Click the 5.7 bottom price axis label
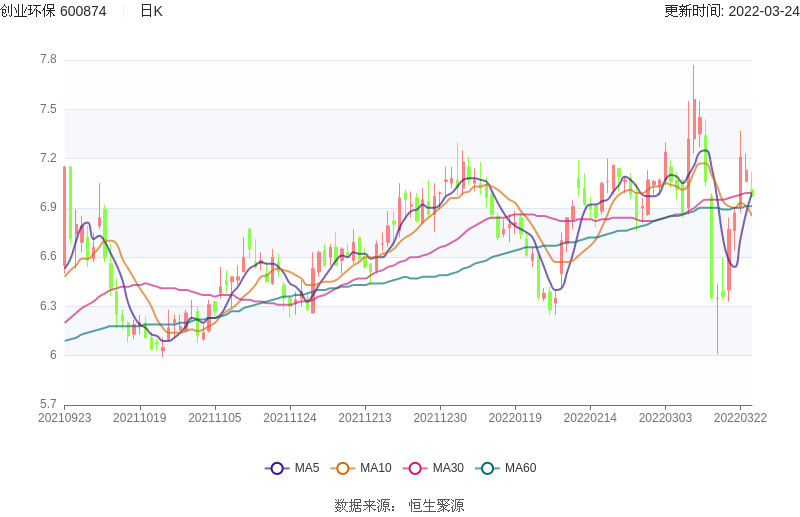The image size is (800, 517). (x=47, y=404)
